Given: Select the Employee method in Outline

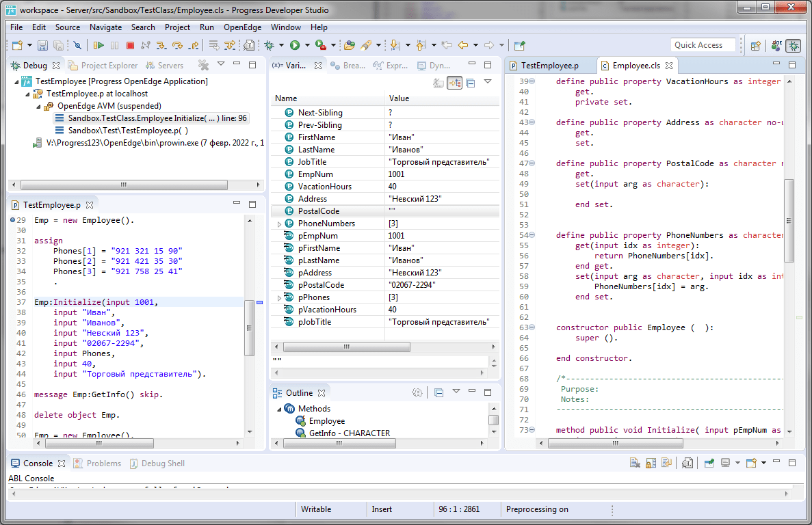Looking at the screenshot, I should (x=321, y=421).
